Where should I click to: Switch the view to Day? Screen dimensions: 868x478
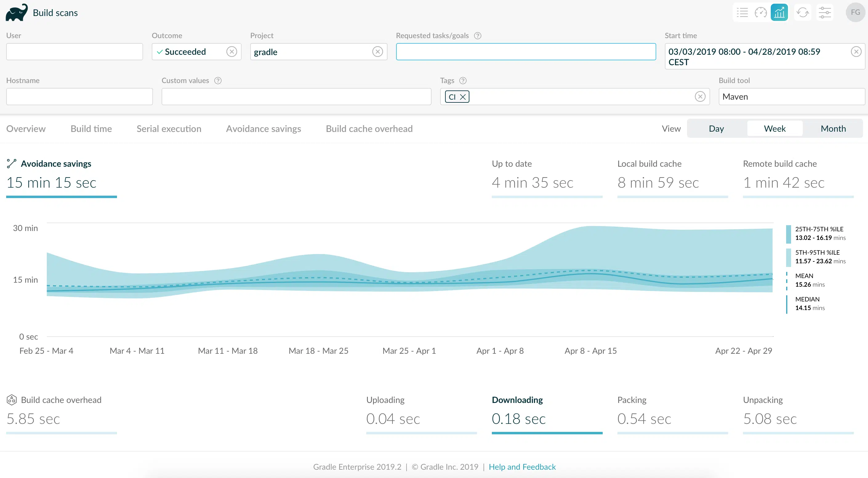pyautogui.click(x=716, y=129)
